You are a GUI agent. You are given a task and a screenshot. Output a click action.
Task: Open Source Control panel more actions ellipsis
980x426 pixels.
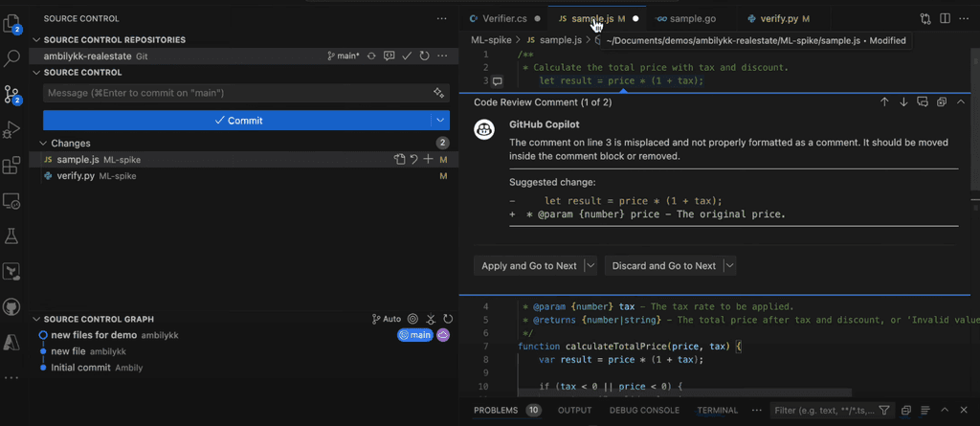442,19
